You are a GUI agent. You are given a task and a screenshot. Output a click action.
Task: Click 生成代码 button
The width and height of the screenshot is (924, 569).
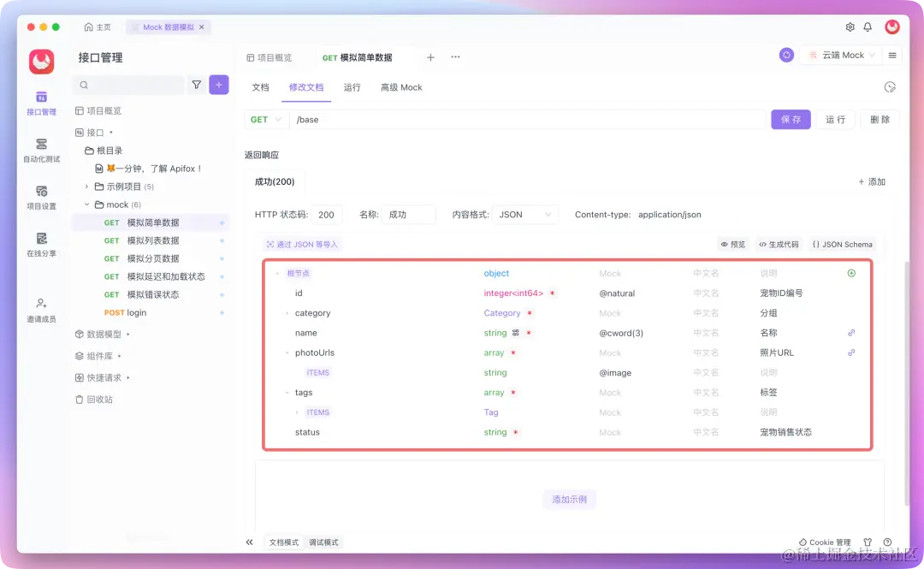(x=779, y=244)
